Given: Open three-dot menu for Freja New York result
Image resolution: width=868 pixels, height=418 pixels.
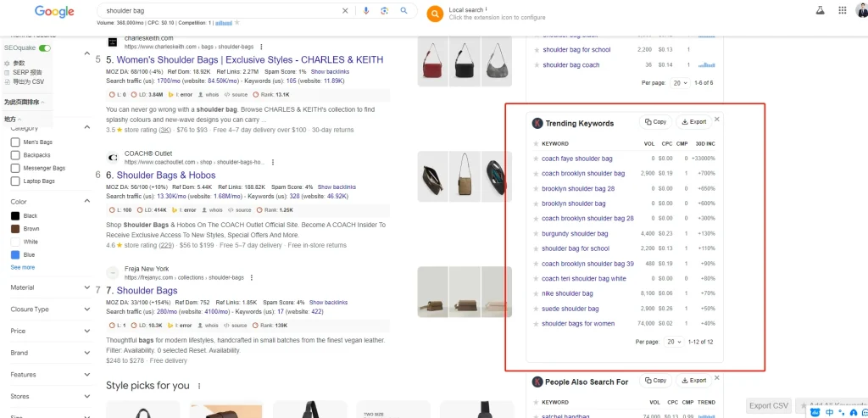Looking at the screenshot, I should (x=251, y=277).
